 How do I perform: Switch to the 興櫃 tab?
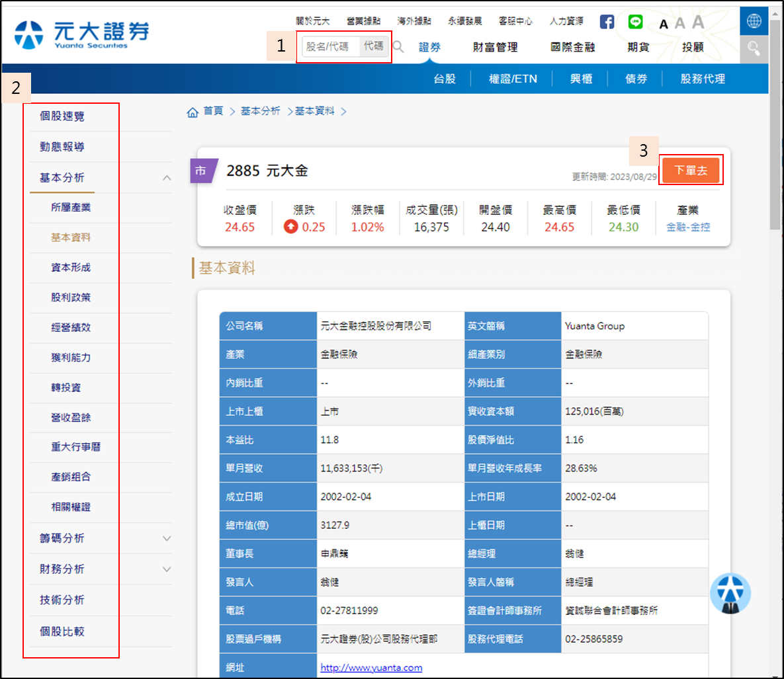(581, 79)
